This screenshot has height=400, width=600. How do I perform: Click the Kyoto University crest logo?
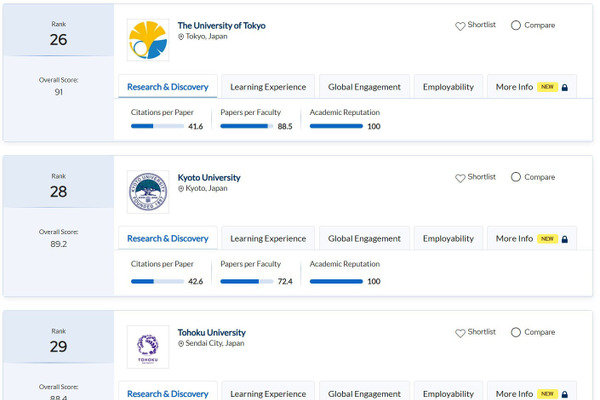coord(148,193)
